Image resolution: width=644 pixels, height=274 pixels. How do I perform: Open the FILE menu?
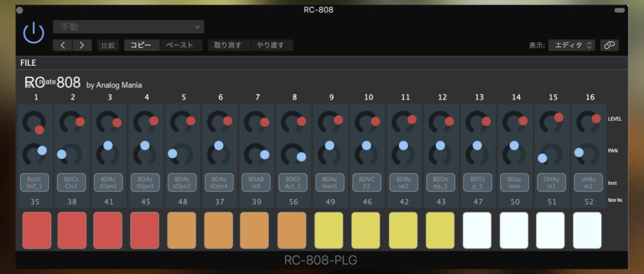pyautogui.click(x=28, y=63)
